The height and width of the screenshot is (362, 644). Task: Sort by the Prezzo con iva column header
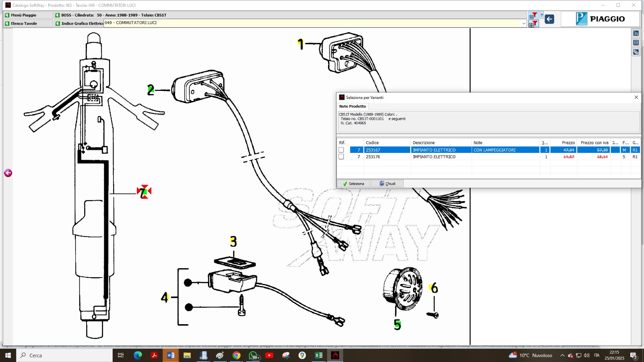594,143
